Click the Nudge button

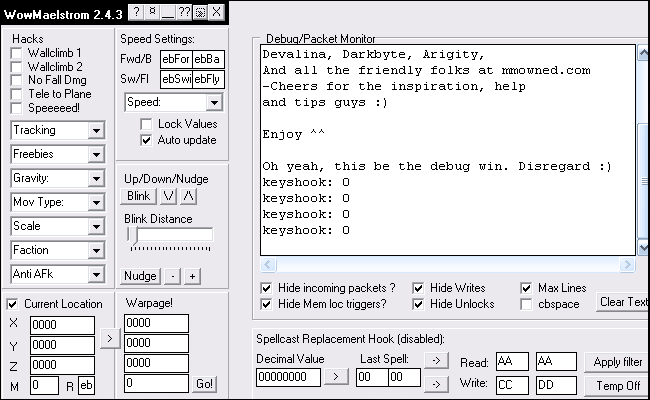140,276
